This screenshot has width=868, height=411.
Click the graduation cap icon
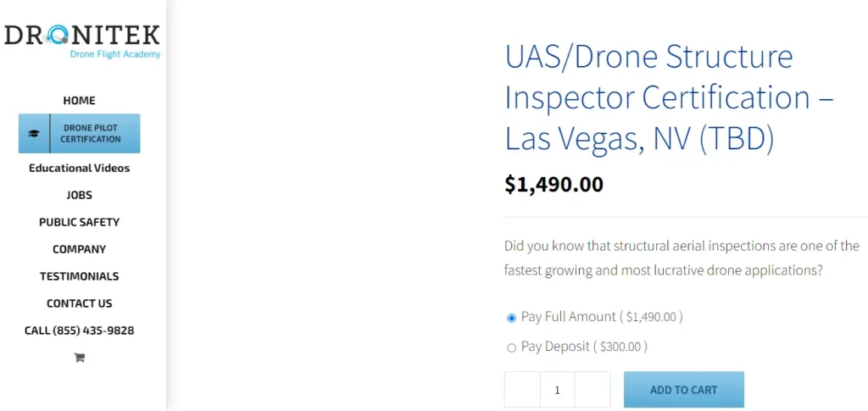tap(34, 134)
